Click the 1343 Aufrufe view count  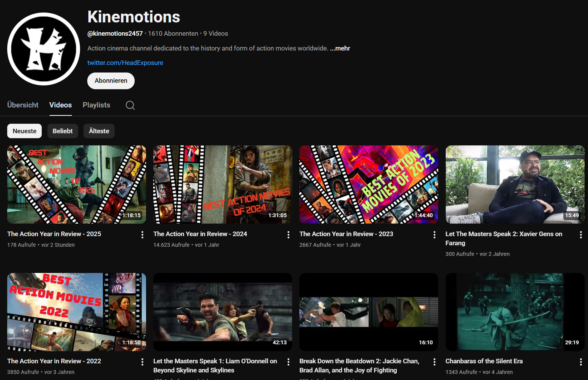click(461, 372)
